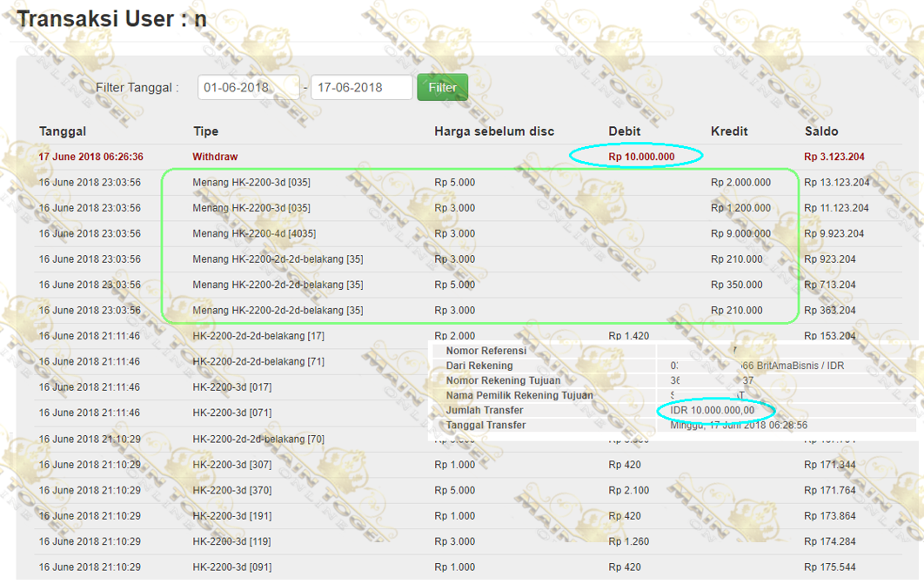This screenshot has height=584, width=924.
Task: Click the Harga sebelum disc column header
Action: 494,131
